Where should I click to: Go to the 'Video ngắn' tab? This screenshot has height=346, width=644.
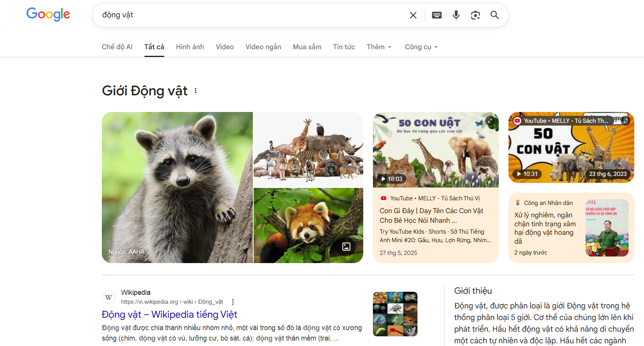click(263, 47)
